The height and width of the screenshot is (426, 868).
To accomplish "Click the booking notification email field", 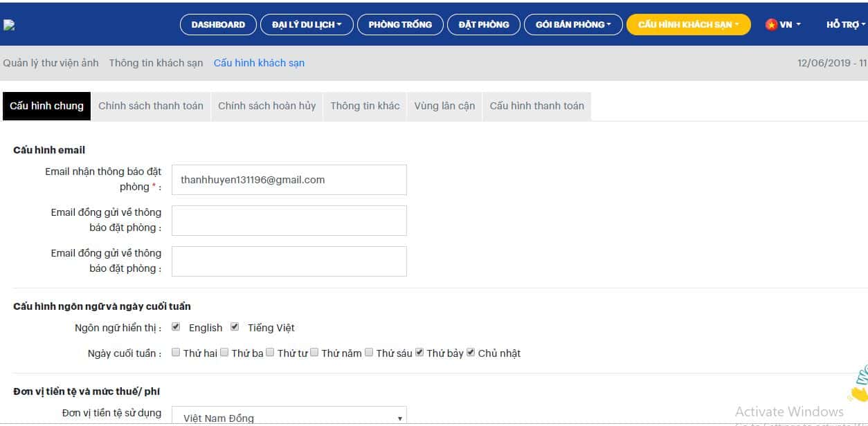I will (x=289, y=180).
